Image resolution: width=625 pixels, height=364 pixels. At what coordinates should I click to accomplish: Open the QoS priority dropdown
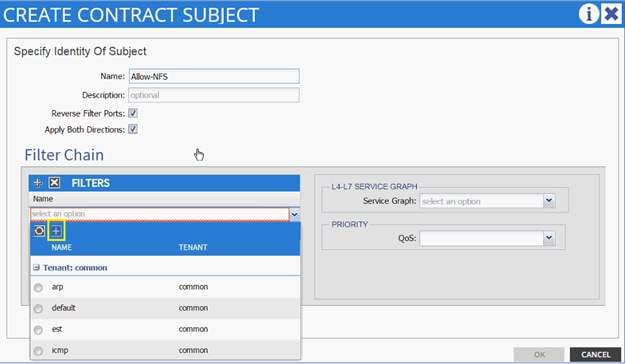pos(549,238)
